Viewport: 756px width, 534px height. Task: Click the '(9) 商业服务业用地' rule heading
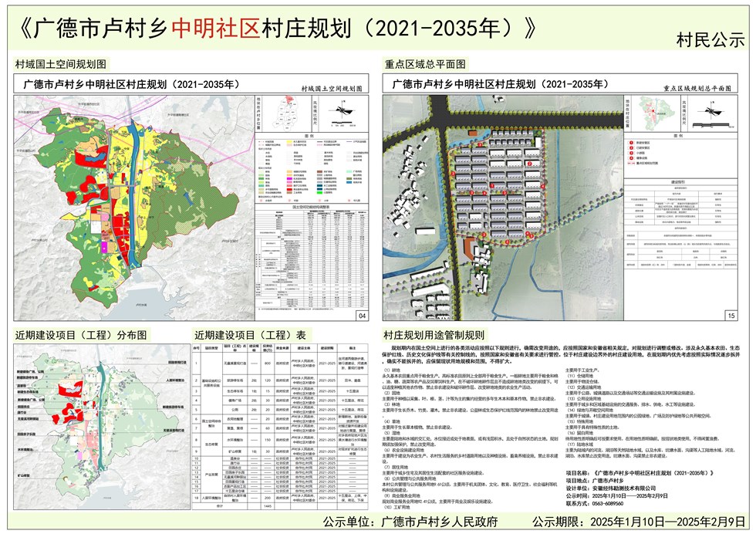402,495
